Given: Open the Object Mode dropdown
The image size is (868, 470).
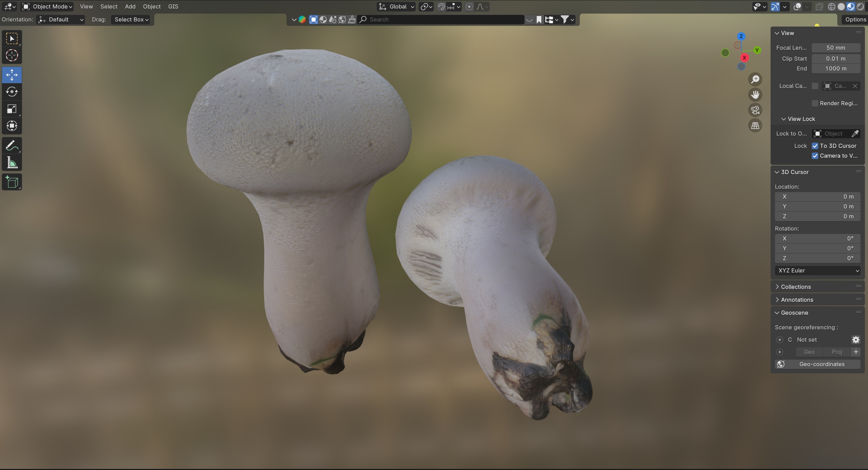Looking at the screenshot, I should [47, 6].
